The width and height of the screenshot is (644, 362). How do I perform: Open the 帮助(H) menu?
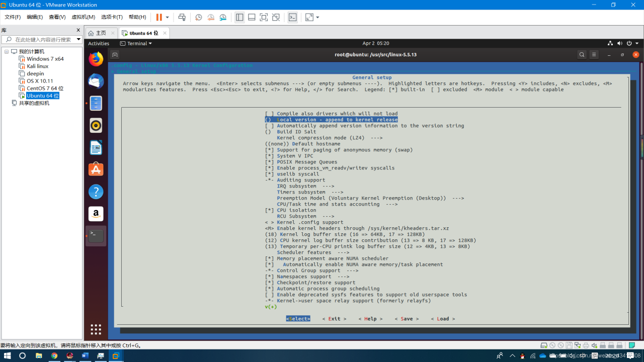click(x=137, y=17)
